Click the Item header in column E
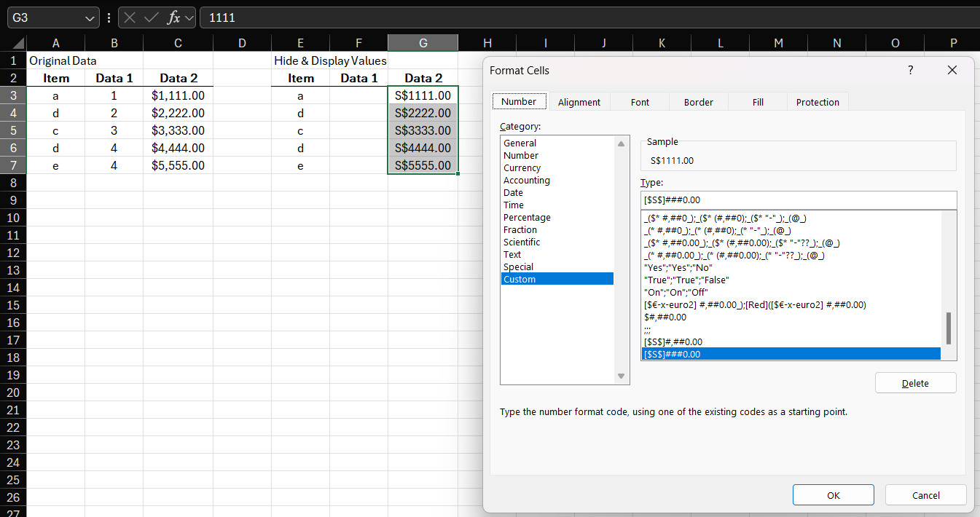980x517 pixels. [x=301, y=78]
